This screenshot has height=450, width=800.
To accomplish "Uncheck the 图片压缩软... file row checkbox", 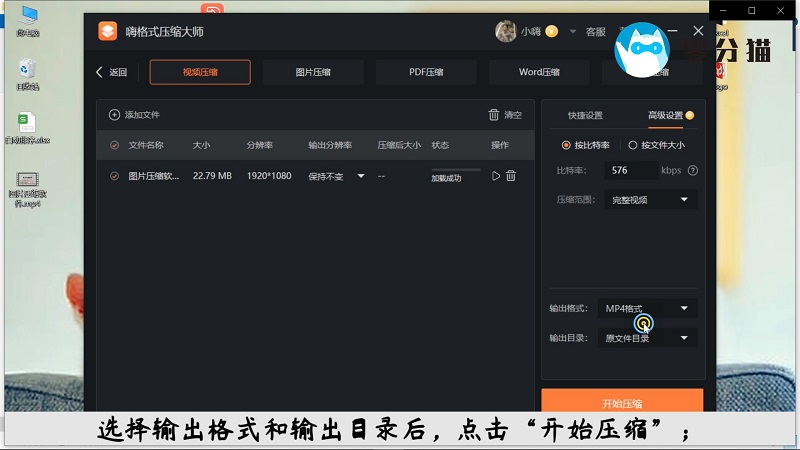I will (114, 176).
